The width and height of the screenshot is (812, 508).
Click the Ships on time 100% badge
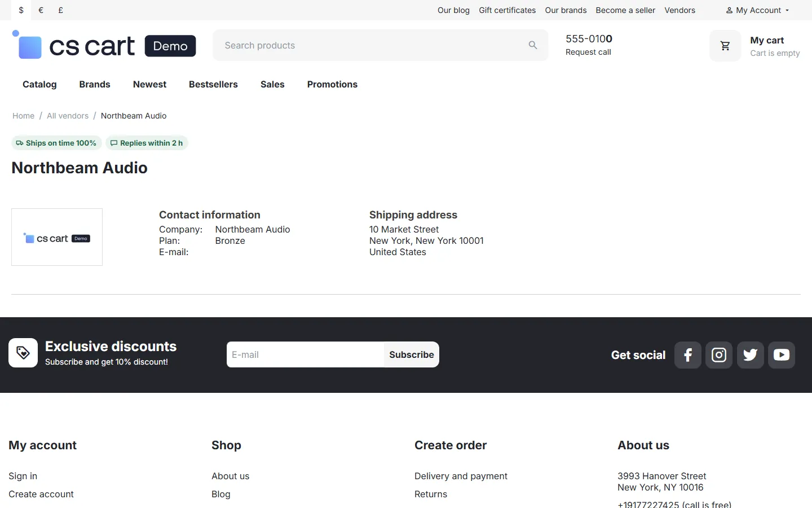click(56, 143)
